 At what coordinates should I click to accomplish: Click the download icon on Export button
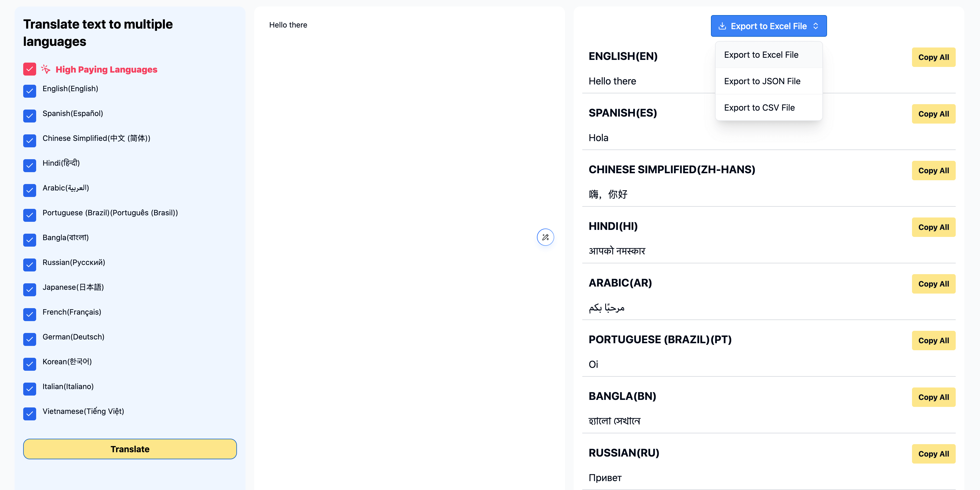click(x=722, y=26)
